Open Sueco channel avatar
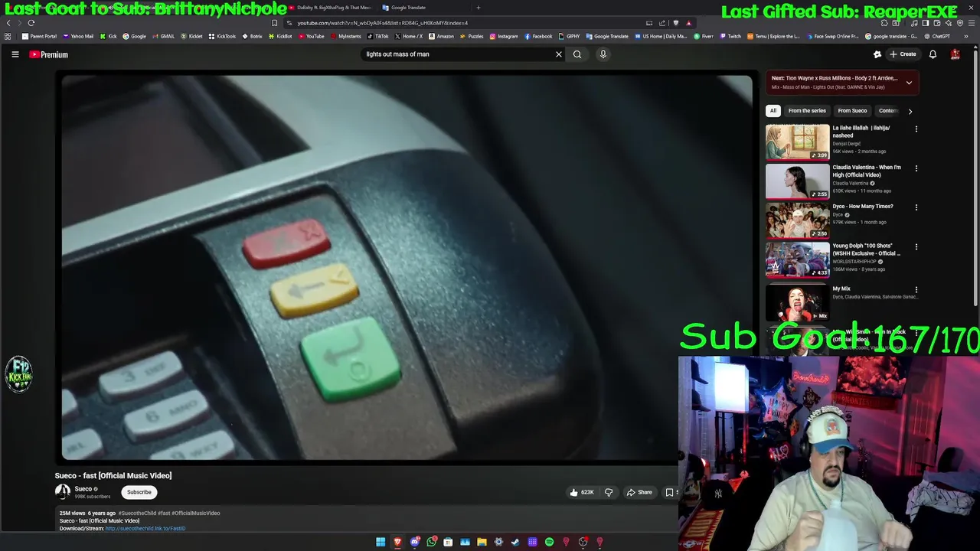This screenshot has height=551, width=980. pos(63,492)
